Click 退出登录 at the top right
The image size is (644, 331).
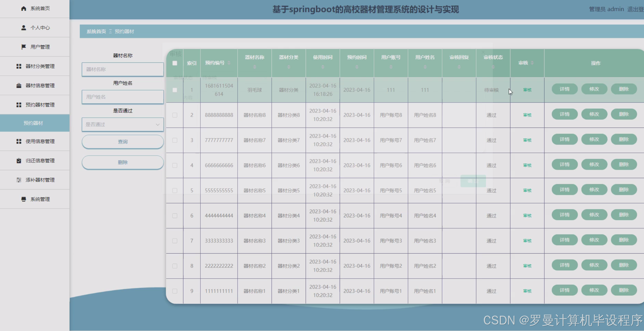click(636, 9)
